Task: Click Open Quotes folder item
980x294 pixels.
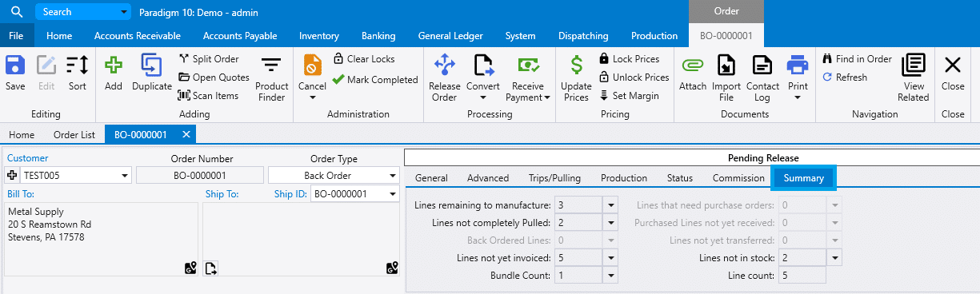Action: pos(214,77)
